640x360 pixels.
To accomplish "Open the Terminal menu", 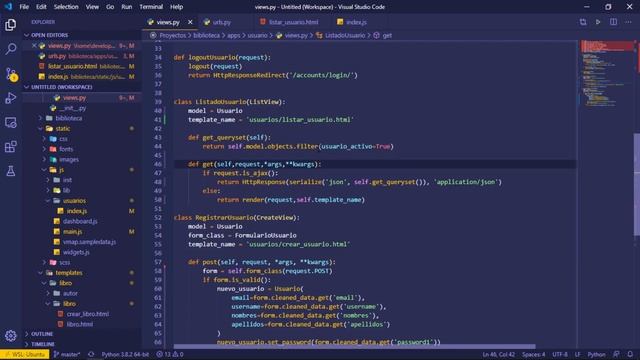I will click(x=151, y=7).
